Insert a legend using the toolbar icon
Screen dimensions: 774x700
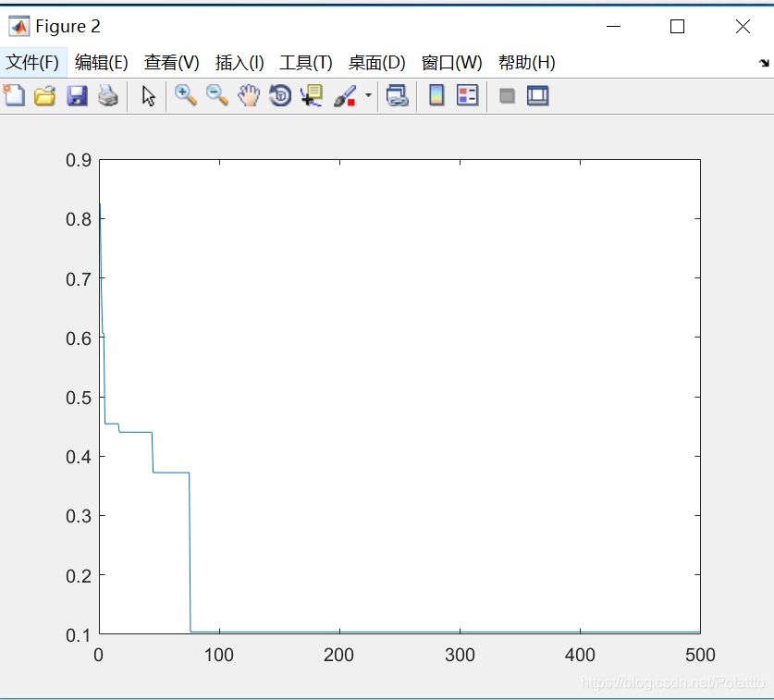click(468, 95)
